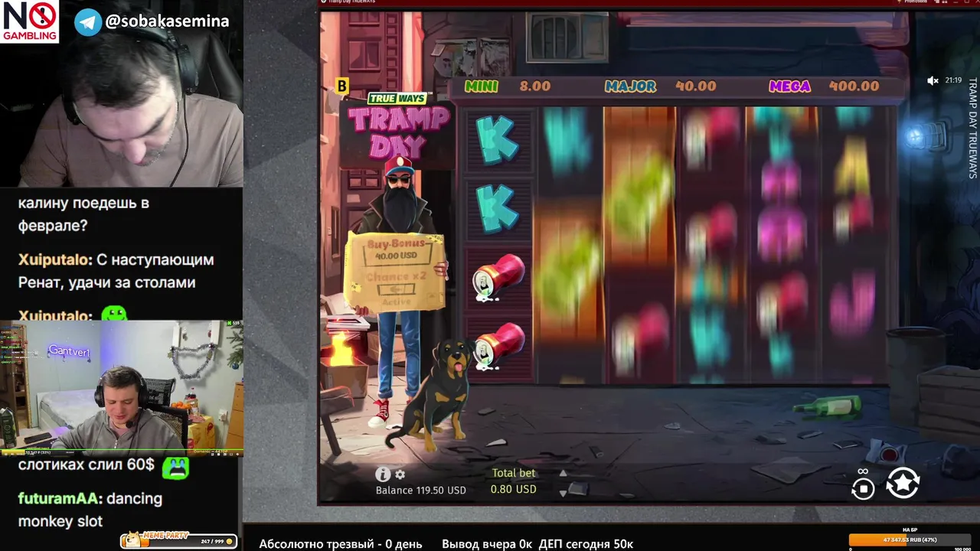Click the MEGA 400.00 jackpot label
Screen dimensions: 980x551
824,86
